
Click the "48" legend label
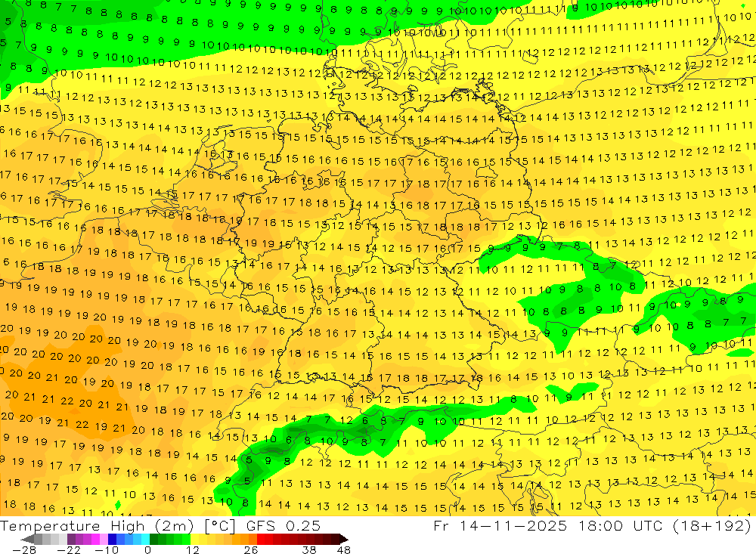pyautogui.click(x=343, y=549)
